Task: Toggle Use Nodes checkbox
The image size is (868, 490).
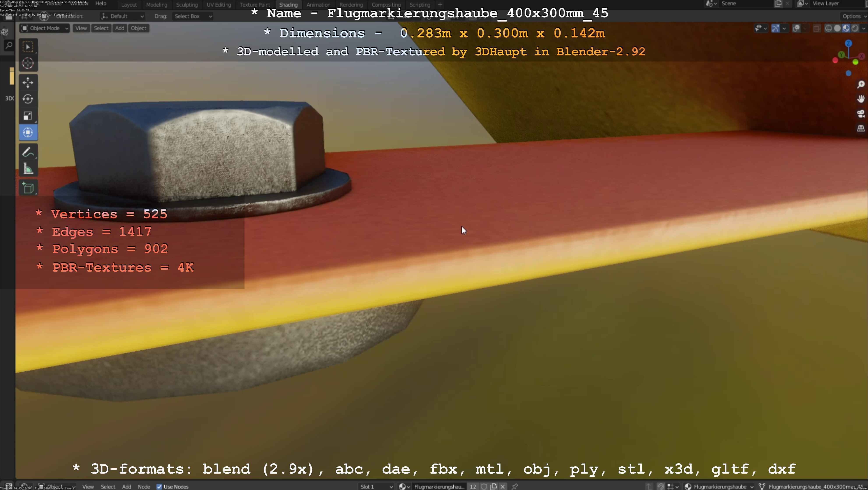Action: [159, 487]
